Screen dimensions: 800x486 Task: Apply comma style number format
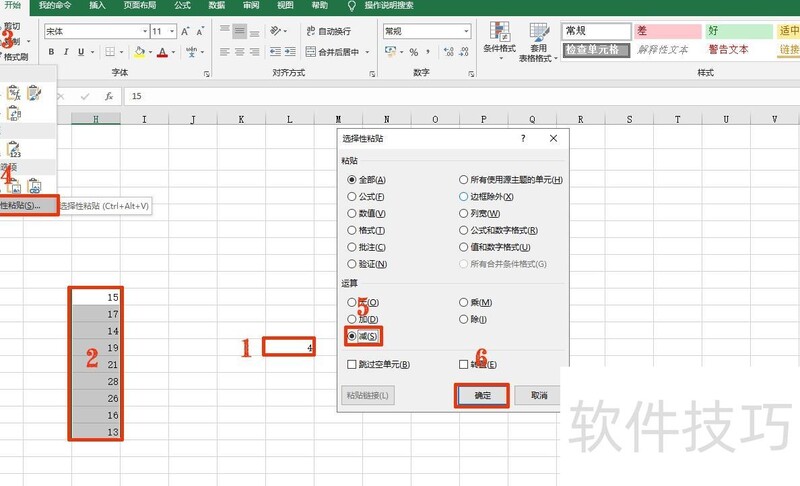point(428,52)
